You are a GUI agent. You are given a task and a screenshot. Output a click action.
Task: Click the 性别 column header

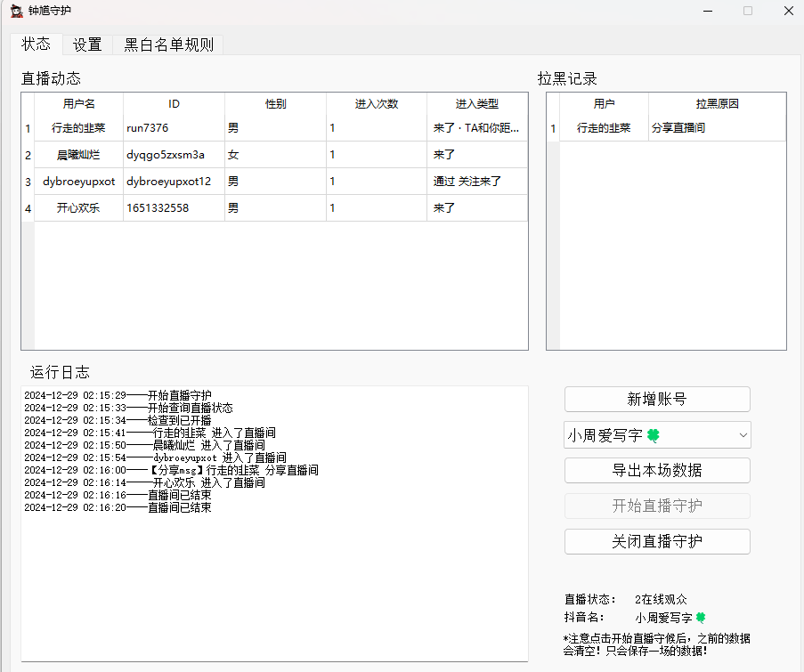(x=275, y=103)
